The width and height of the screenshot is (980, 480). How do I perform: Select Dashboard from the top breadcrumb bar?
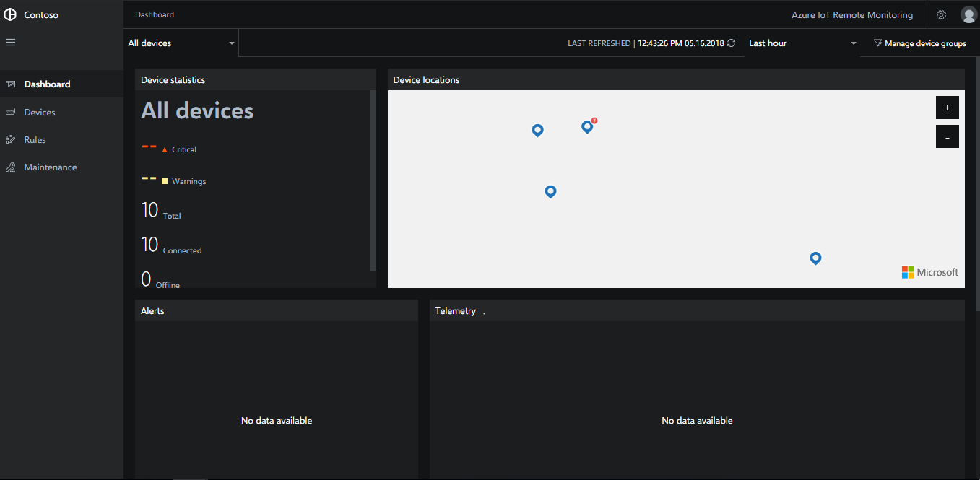[154, 14]
